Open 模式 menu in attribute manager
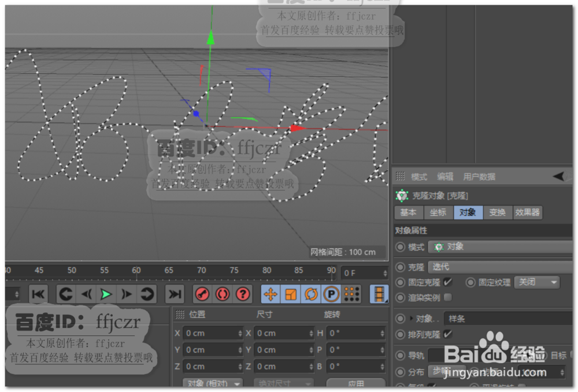The height and width of the screenshot is (392, 578). pyautogui.click(x=419, y=177)
